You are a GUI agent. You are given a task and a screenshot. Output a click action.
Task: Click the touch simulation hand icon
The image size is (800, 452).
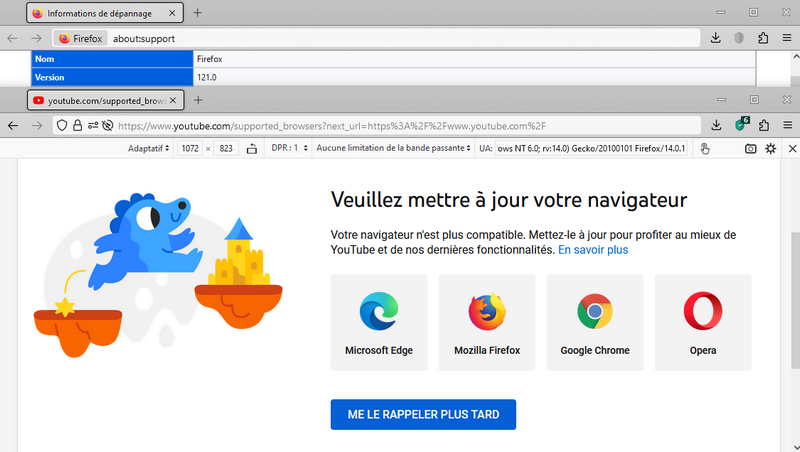705,148
